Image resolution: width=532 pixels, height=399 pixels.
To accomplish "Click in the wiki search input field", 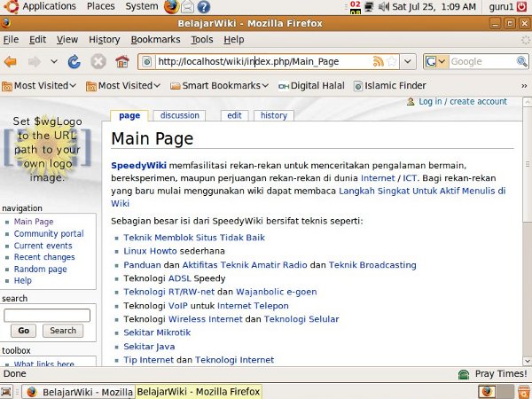I will point(47,315).
